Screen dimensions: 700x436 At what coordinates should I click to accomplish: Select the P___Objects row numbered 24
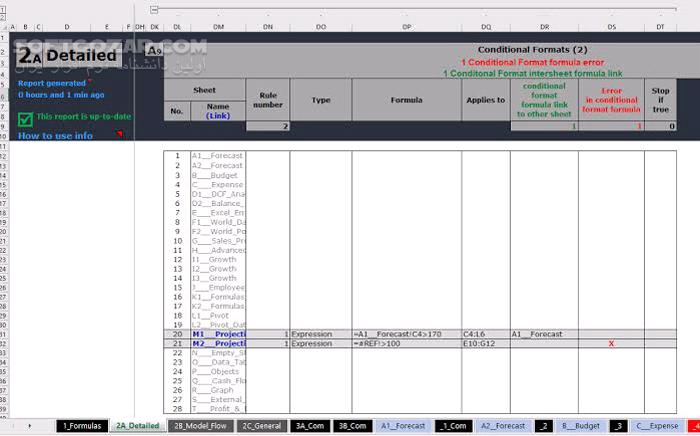218,371
